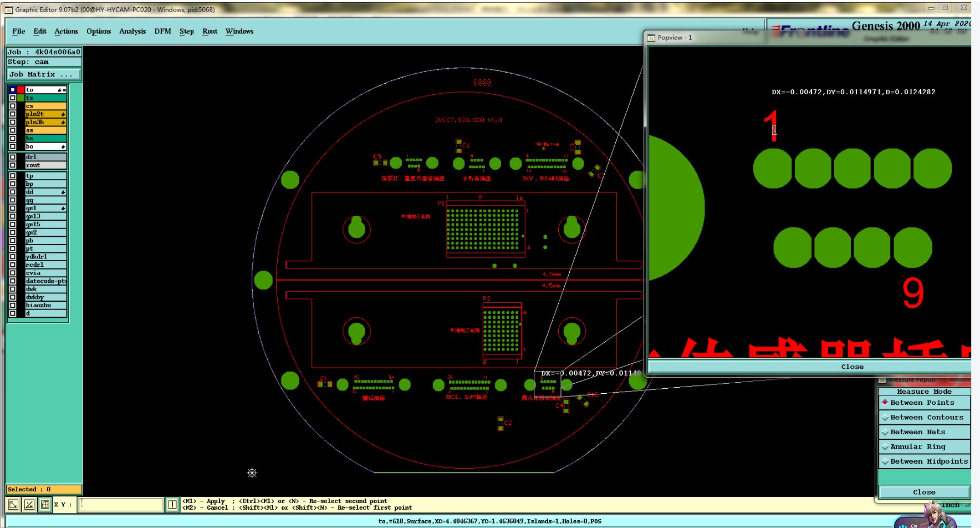Select the cvia layer name
Screen dimensions: 980x528
click(46, 273)
